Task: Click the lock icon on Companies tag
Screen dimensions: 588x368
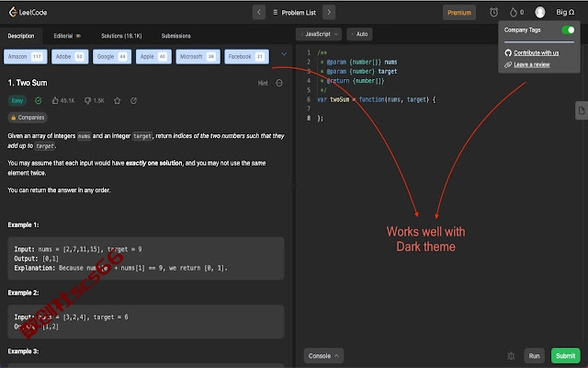Action: tap(14, 118)
